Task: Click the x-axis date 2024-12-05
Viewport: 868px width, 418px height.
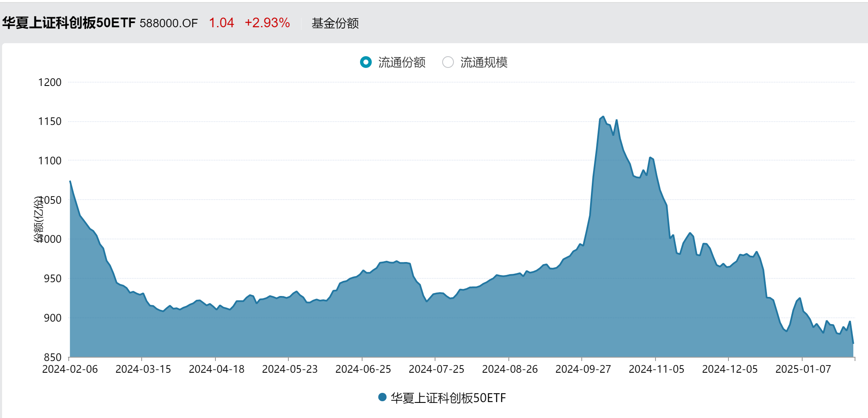Action: 730,369
